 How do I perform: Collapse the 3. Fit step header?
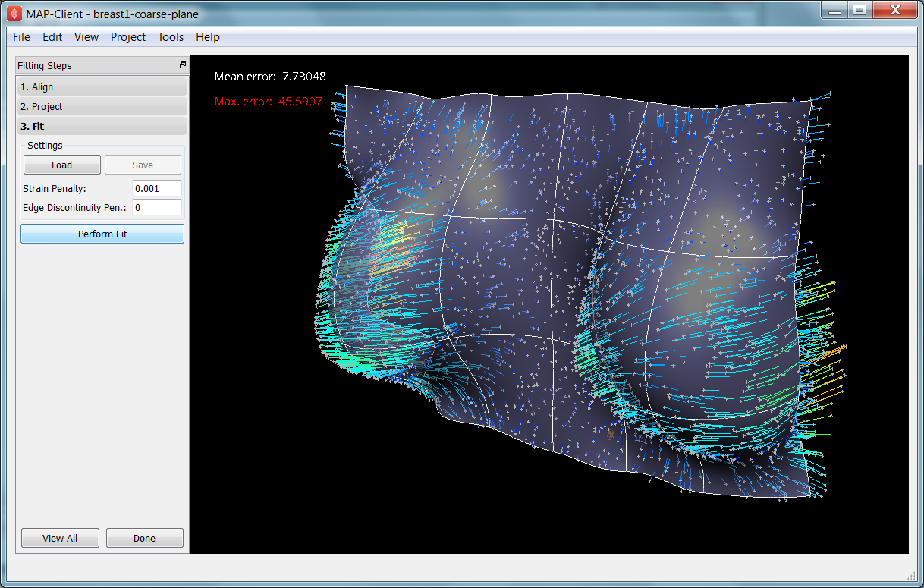[x=102, y=127]
